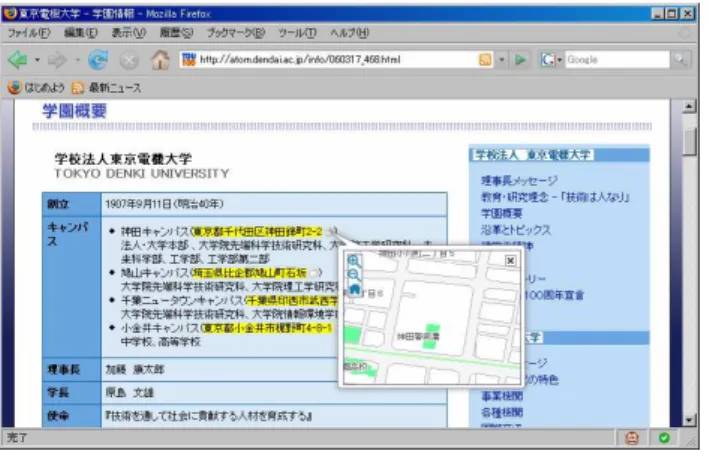Click the 学長 table header cell
This screenshot has height=460, width=710.
72,393
